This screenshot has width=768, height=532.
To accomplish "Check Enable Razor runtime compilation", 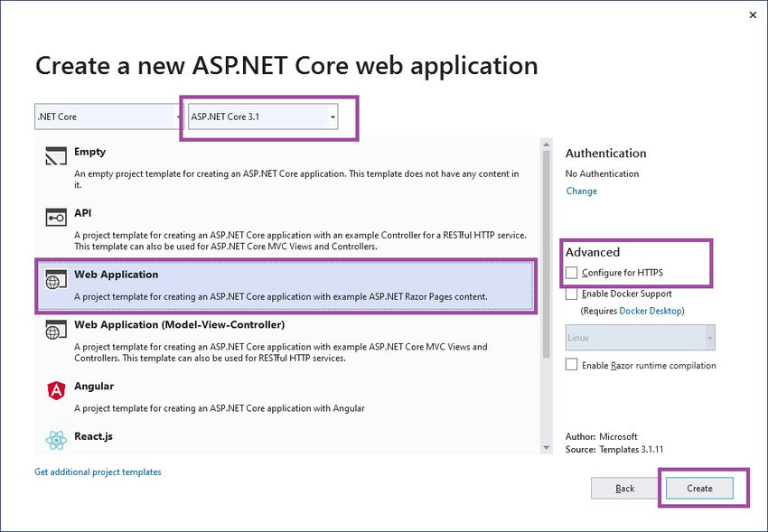I will [571, 365].
